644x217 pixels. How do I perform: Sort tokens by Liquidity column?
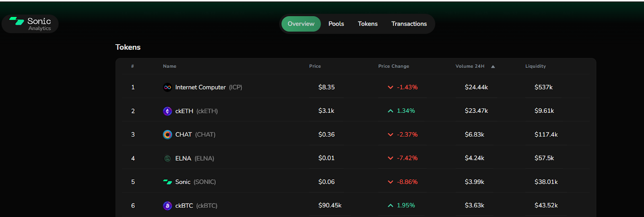535,66
